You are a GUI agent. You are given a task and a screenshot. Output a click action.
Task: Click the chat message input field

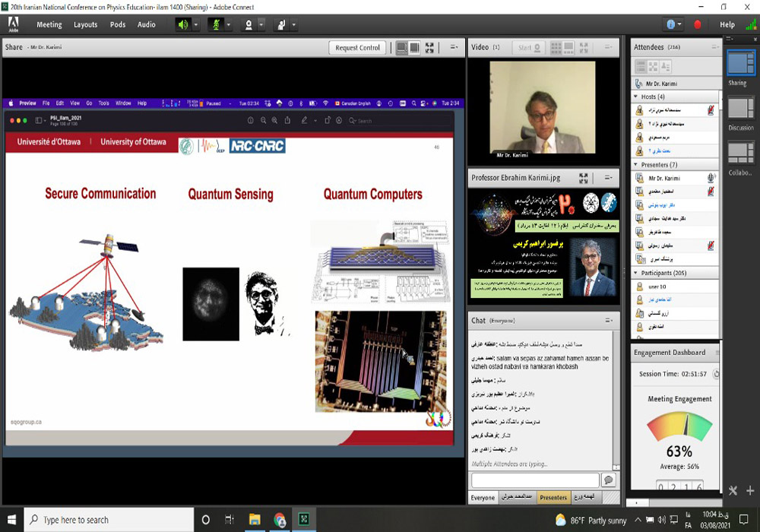(x=534, y=480)
